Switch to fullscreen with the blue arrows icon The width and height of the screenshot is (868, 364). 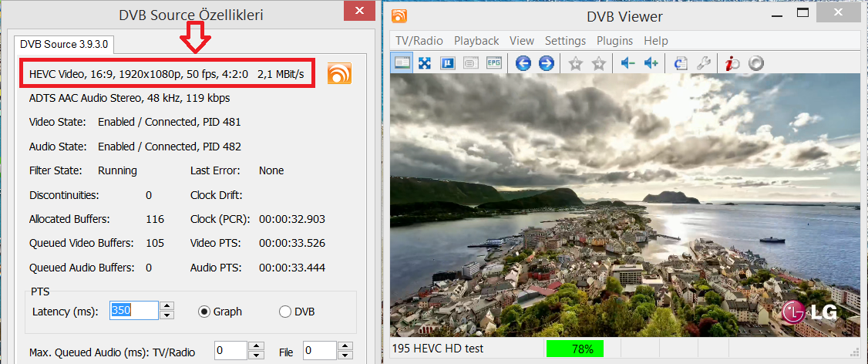click(425, 63)
